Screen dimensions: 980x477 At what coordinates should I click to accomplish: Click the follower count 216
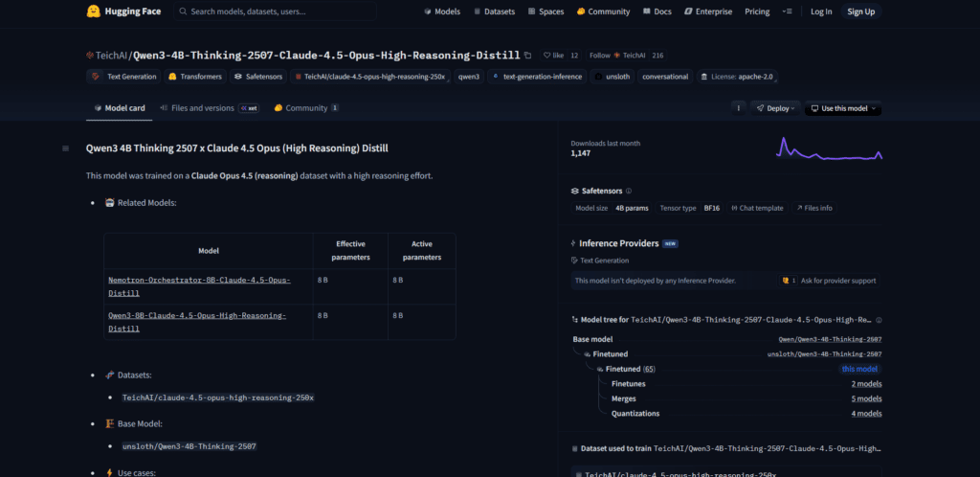tap(657, 55)
